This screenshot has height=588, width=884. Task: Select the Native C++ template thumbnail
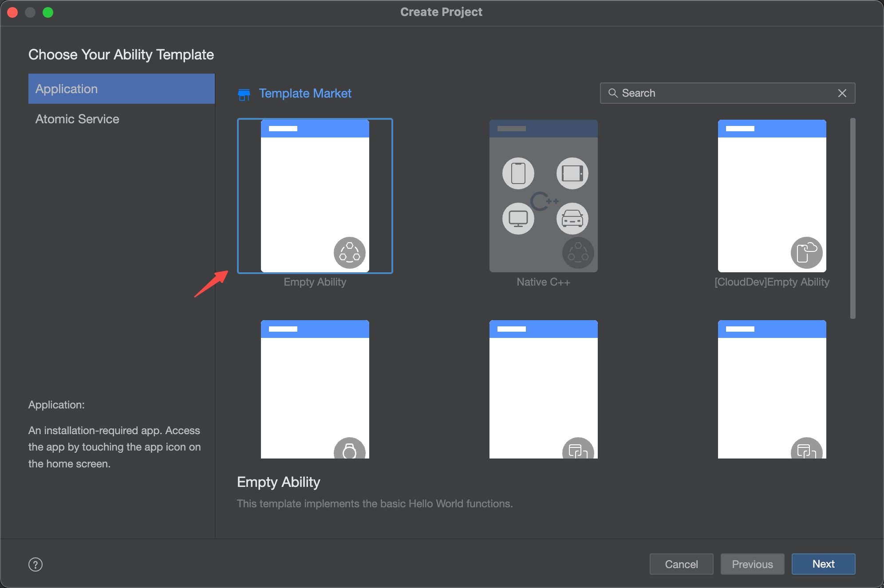pos(543,196)
